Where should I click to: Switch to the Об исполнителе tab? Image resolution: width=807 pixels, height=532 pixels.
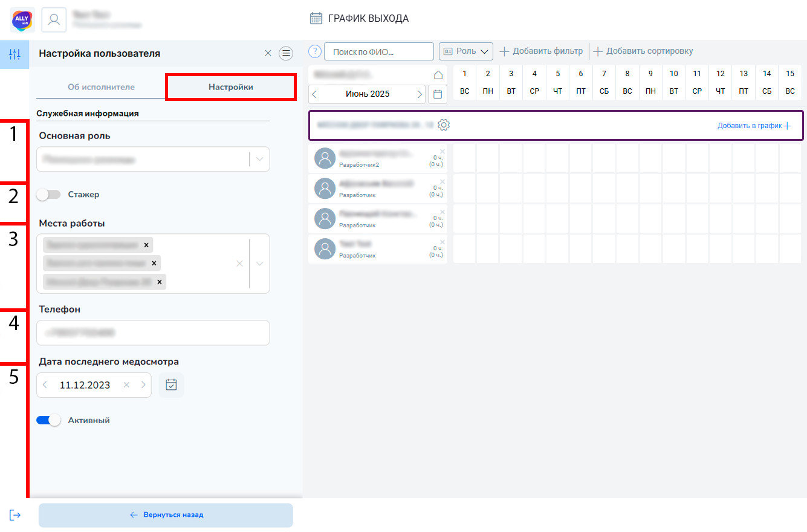tap(101, 87)
